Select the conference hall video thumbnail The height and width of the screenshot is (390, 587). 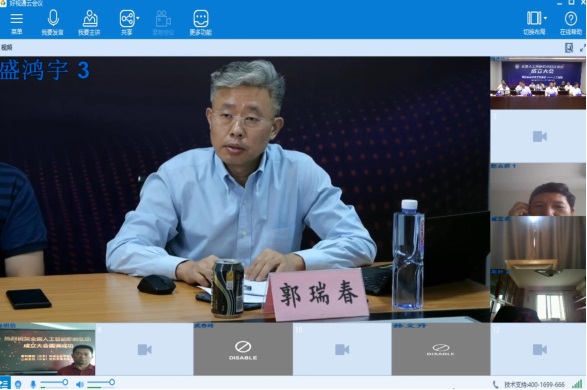(x=538, y=83)
